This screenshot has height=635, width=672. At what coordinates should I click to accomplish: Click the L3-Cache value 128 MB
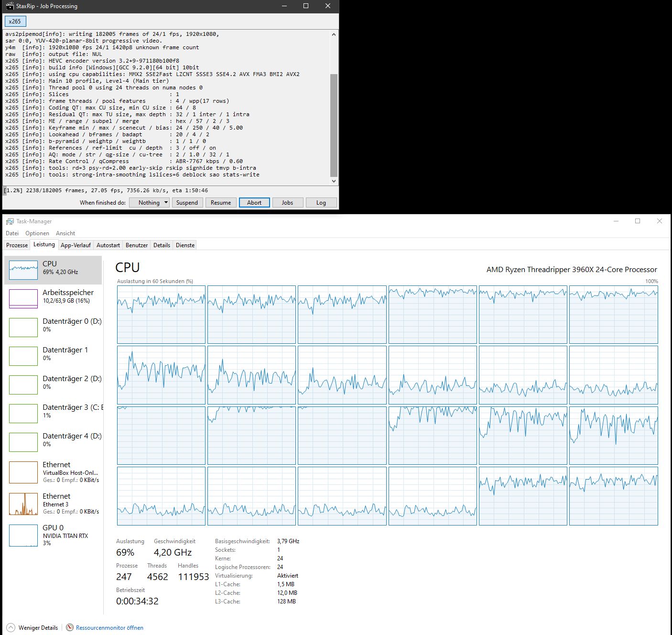coord(286,602)
